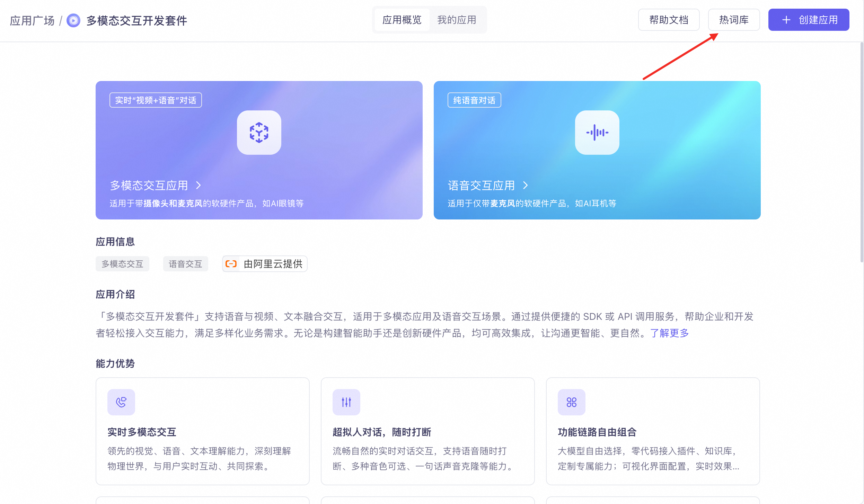Click the 实时"视频+语音"对话 label

coord(156,100)
